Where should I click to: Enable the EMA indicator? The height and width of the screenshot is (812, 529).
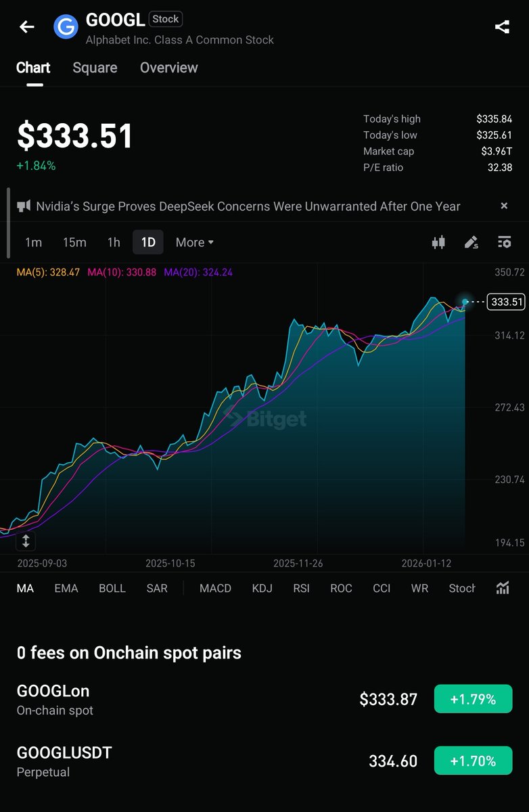[66, 588]
